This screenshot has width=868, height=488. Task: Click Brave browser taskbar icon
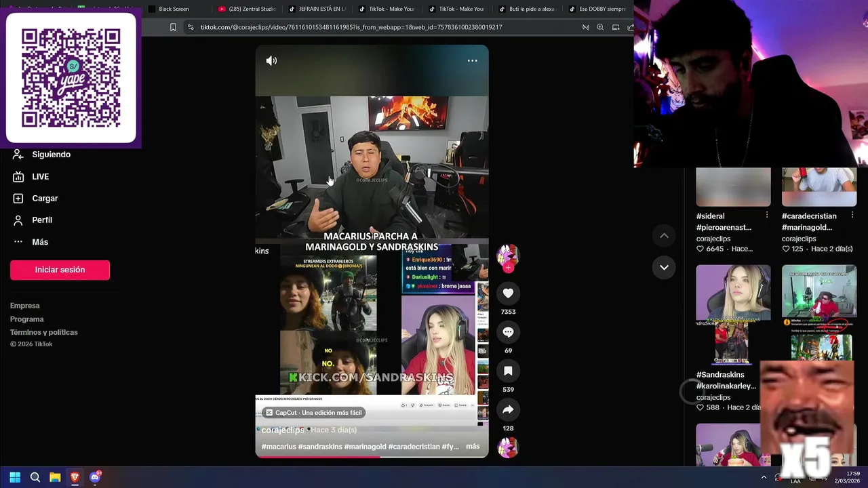(75, 477)
